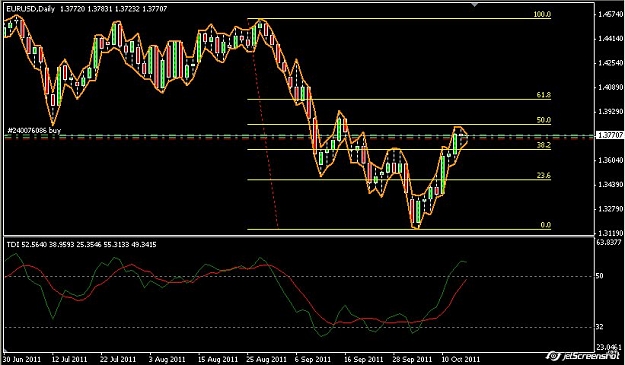Click the 1.34390 price axis label
The image size is (625, 365).
point(610,184)
